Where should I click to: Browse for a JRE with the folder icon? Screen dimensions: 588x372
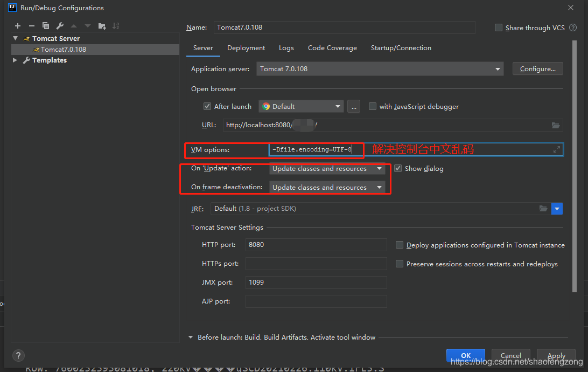pyautogui.click(x=543, y=208)
